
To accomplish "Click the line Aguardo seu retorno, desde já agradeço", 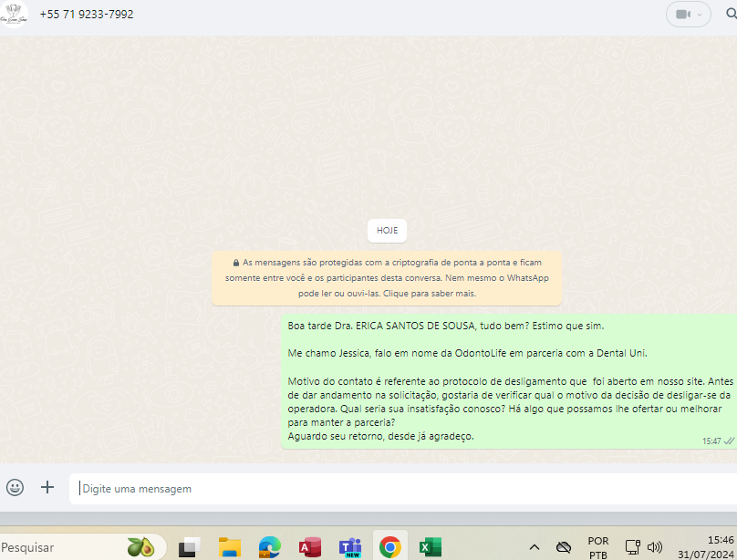I will [x=380, y=437].
